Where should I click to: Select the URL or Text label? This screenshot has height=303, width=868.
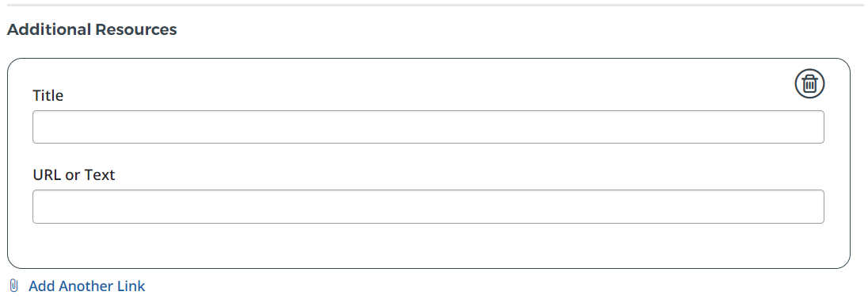tap(74, 175)
